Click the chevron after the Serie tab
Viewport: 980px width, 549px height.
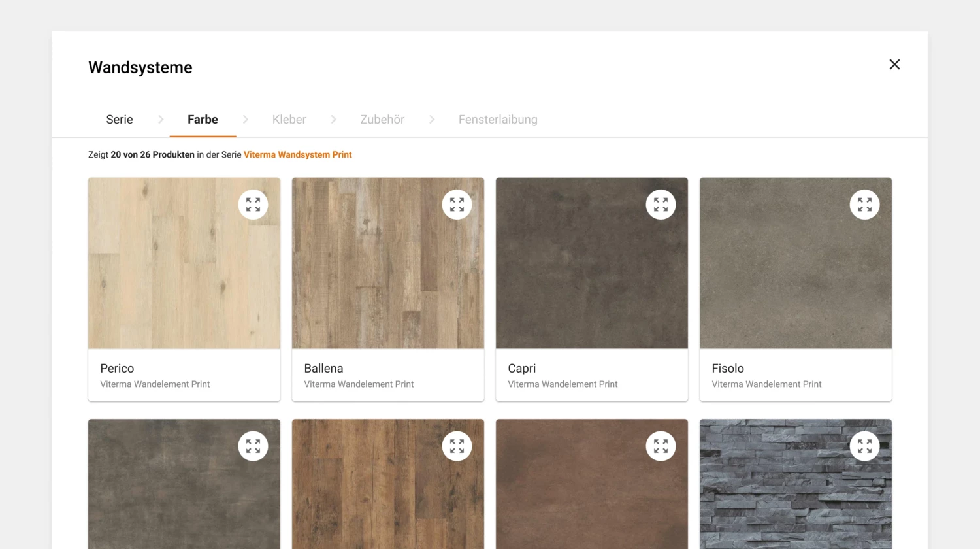[161, 120]
